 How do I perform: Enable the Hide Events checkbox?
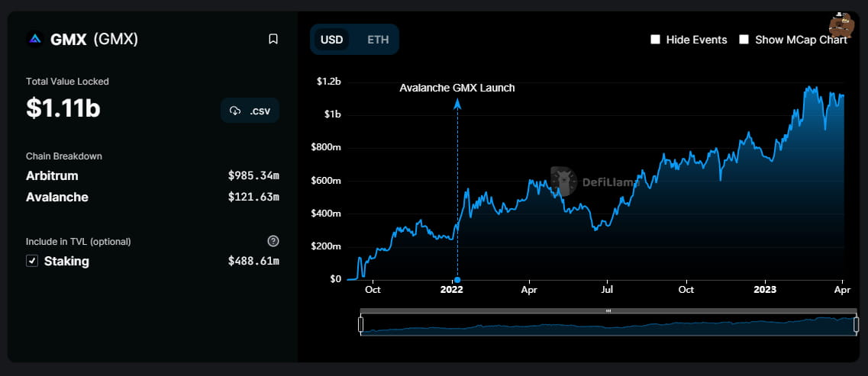[655, 40]
